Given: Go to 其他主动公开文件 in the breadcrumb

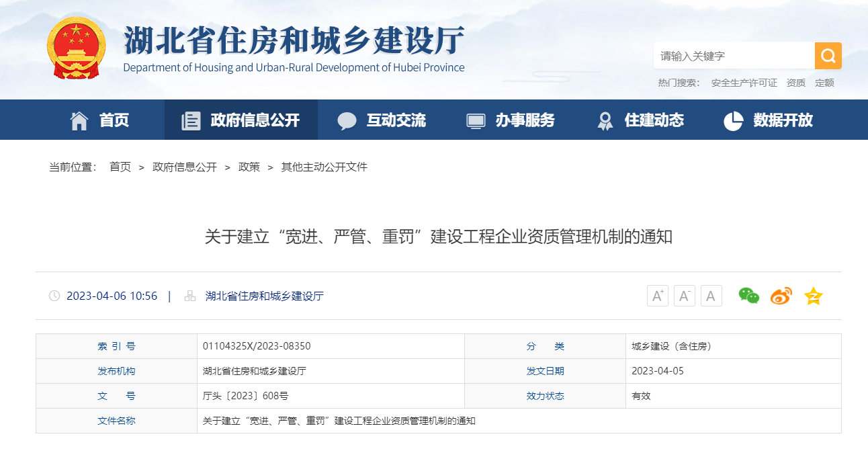Looking at the screenshot, I should (x=324, y=167).
